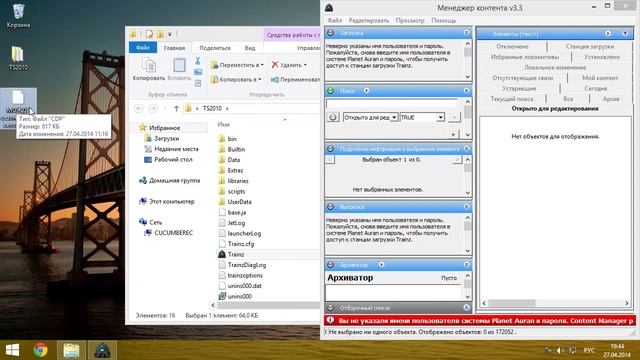640x360 pixels.
Task: Click the up-one-level arrow in Explorer
Action: 176,108
